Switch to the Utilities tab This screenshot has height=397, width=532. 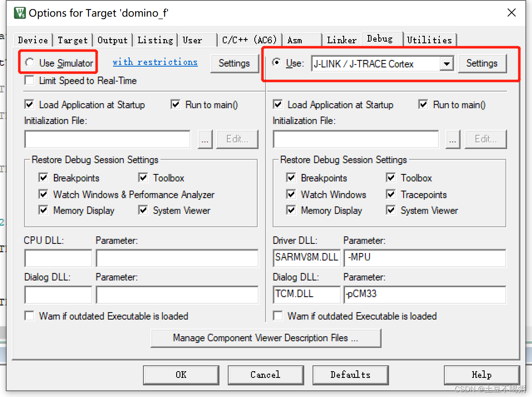(430, 40)
